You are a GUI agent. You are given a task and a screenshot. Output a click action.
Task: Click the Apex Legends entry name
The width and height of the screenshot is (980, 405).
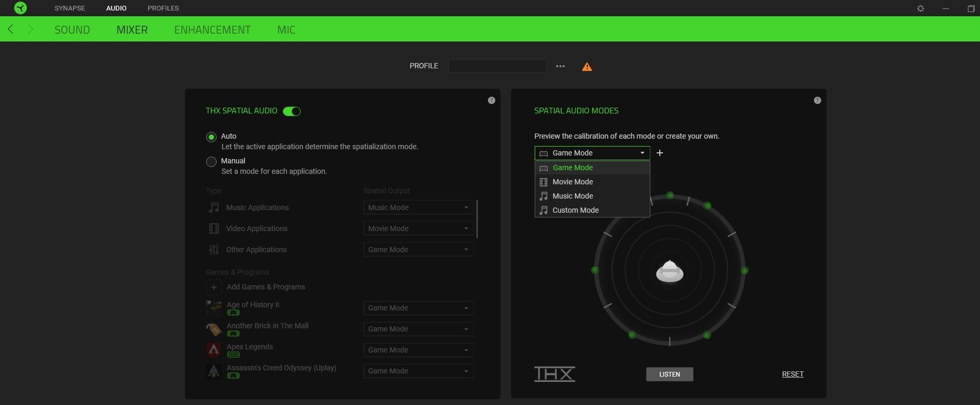click(x=250, y=347)
